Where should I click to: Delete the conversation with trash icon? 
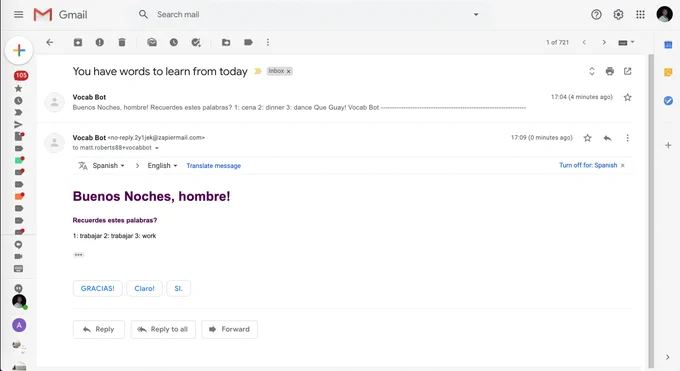(x=122, y=42)
